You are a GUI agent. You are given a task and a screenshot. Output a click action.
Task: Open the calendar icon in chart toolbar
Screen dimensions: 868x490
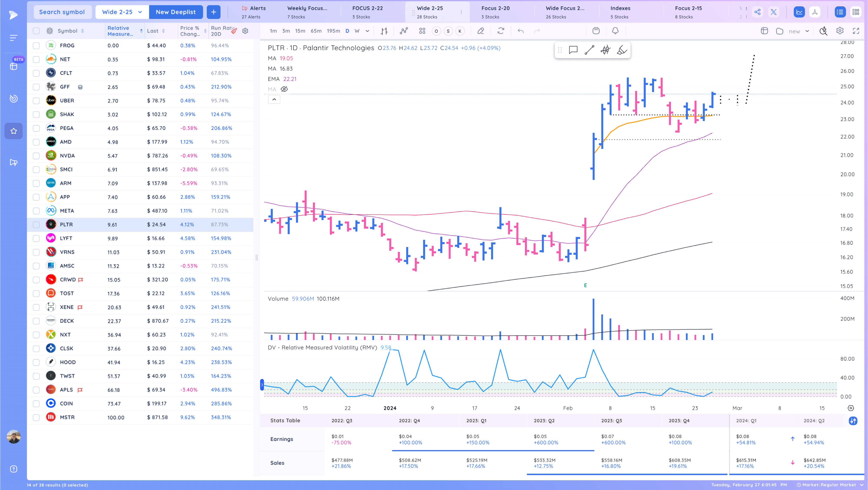(596, 31)
